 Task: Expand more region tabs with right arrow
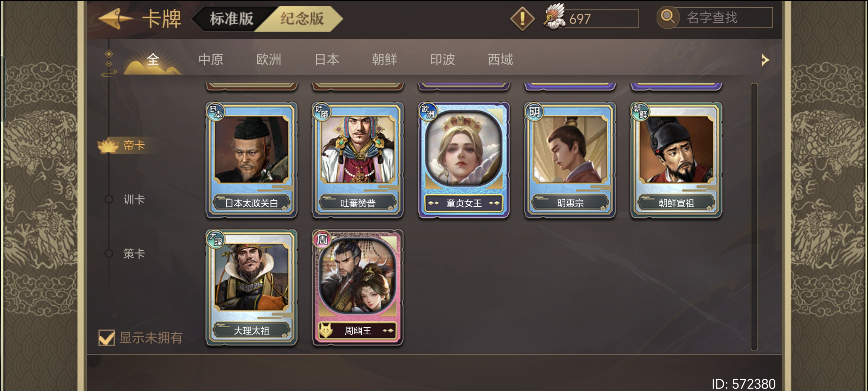pyautogui.click(x=765, y=60)
